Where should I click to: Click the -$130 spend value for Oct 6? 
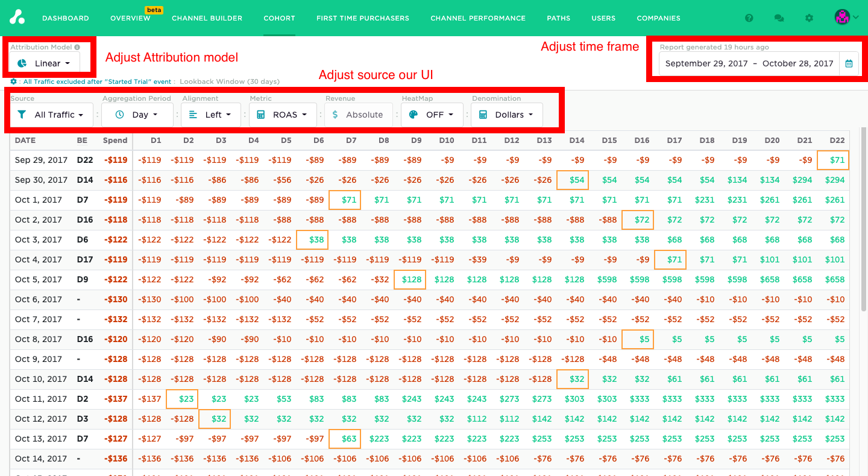[x=116, y=299]
